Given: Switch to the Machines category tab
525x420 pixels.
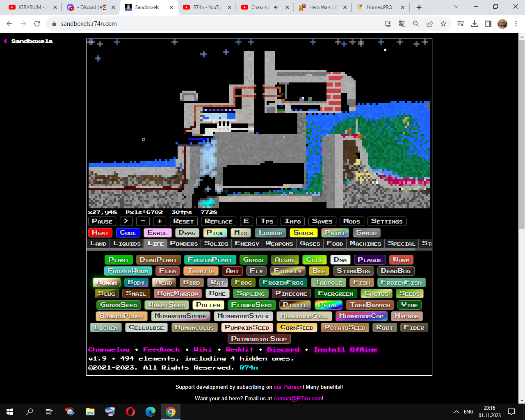Looking at the screenshot, I should pyautogui.click(x=365, y=244).
